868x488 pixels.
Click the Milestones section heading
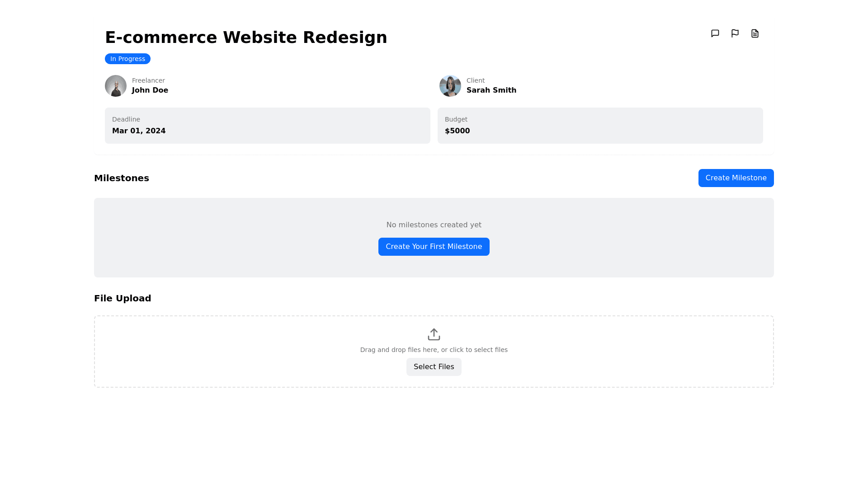[122, 178]
